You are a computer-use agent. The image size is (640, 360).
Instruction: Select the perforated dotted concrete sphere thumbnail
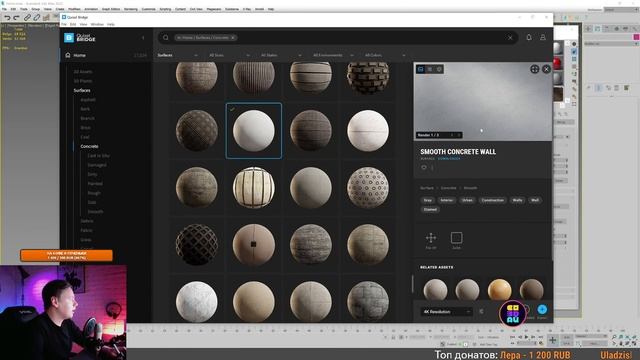tap(368, 188)
